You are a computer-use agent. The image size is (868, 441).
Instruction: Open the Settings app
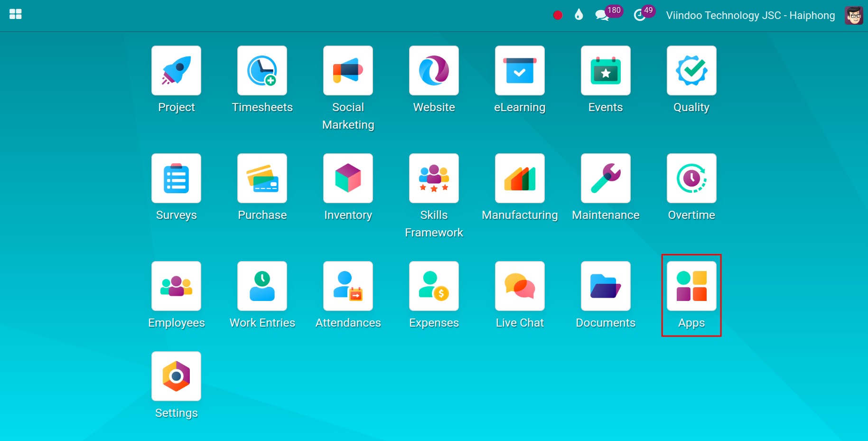click(x=176, y=376)
